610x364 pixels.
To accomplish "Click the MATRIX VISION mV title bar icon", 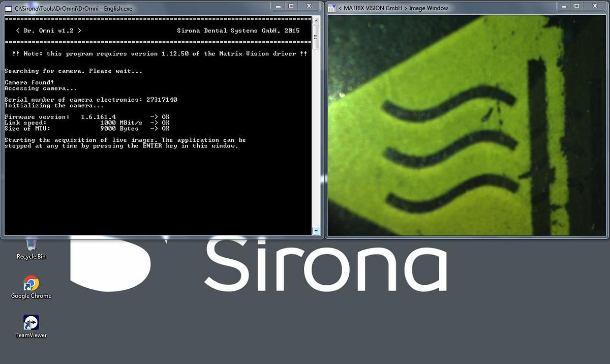I will [331, 8].
